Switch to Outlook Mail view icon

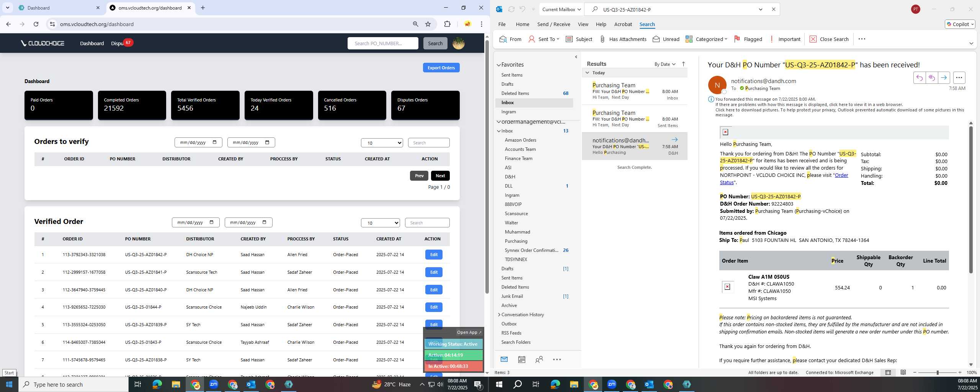point(504,359)
